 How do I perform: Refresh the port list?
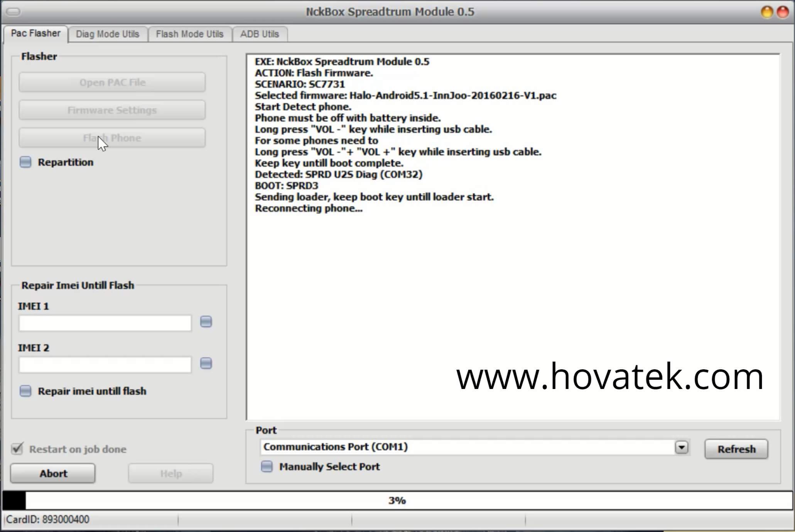(x=736, y=449)
